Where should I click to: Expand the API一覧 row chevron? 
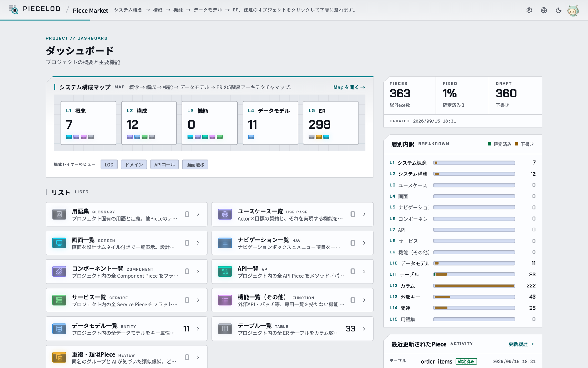[x=364, y=271]
